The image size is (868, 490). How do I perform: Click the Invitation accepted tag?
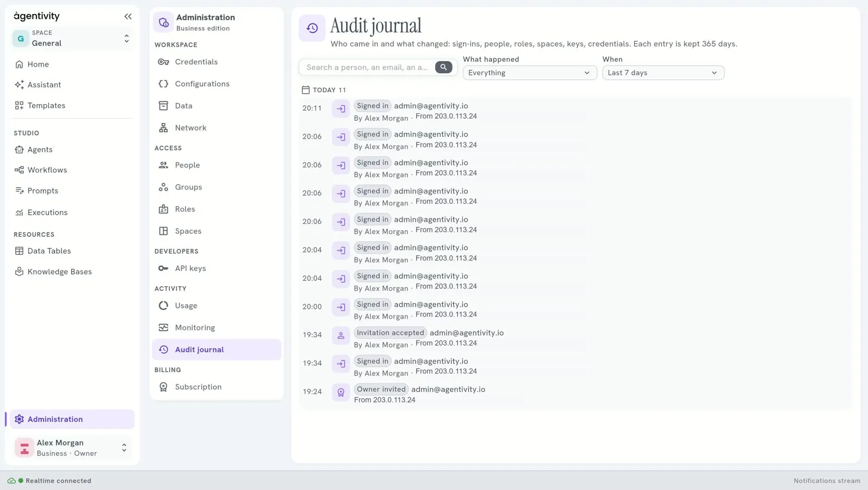[390, 333]
